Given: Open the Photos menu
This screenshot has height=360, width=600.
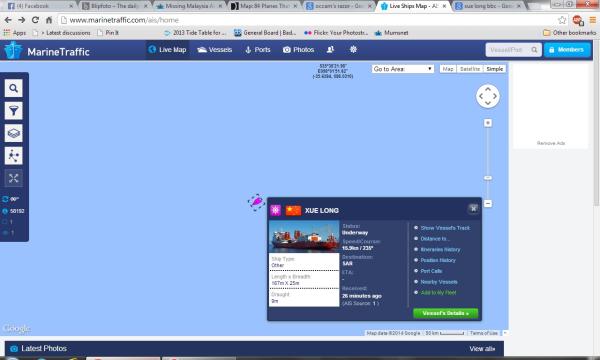Looking at the screenshot, I should [x=298, y=50].
